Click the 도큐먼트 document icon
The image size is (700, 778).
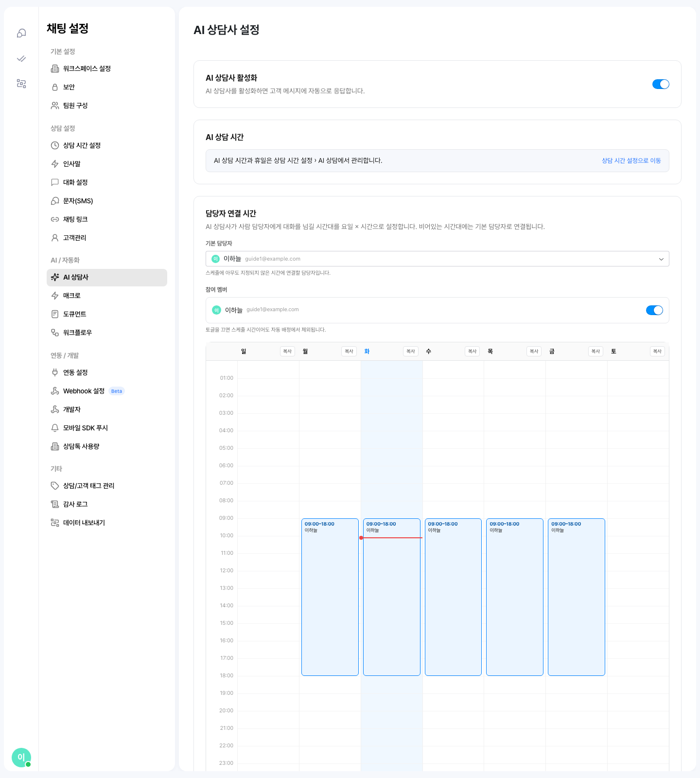(55, 314)
